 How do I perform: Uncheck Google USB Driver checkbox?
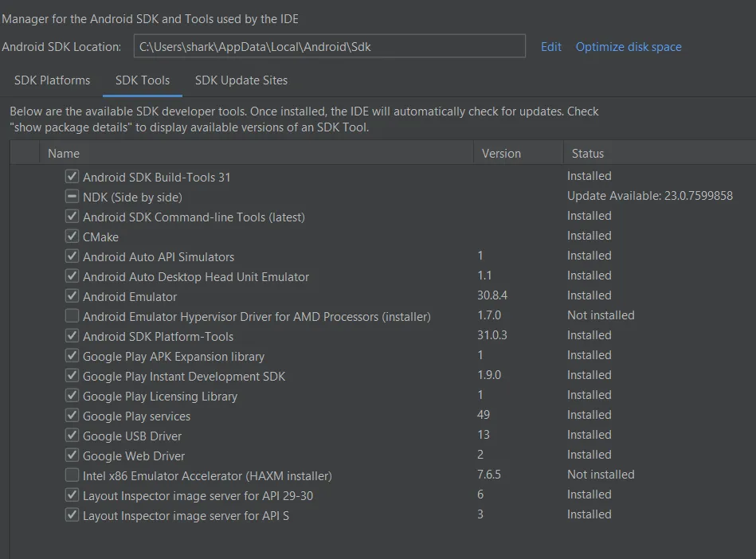tap(72, 436)
